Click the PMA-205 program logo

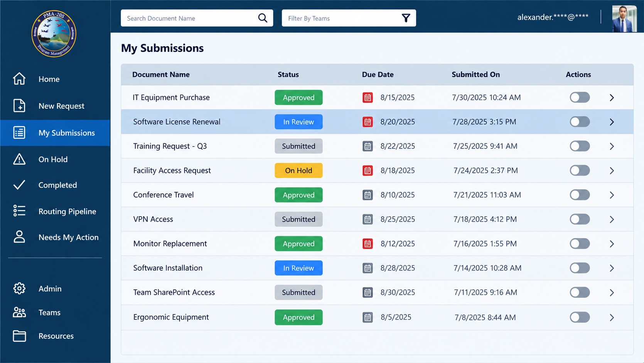(x=54, y=34)
